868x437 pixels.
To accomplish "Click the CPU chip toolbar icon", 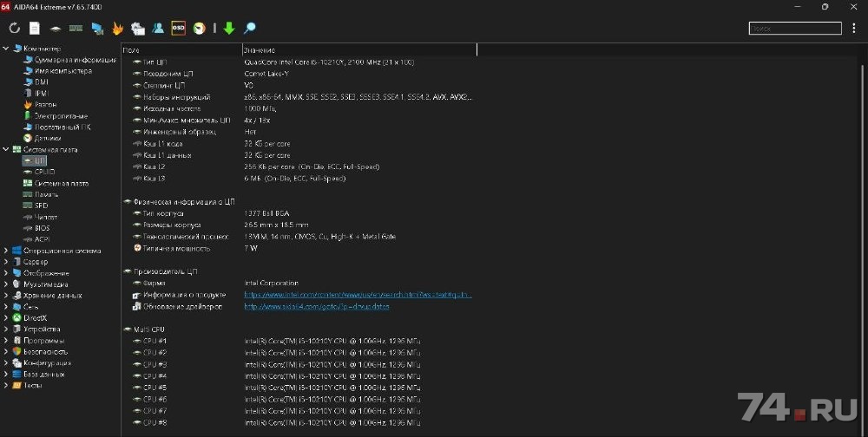I will [56, 29].
